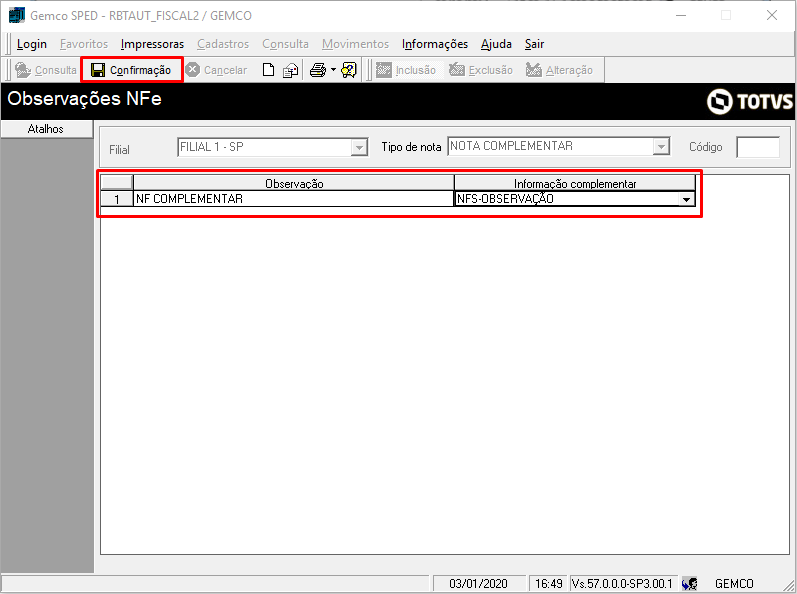The height and width of the screenshot is (594, 797).
Task: Click the version Vs.57.0.0.0-SP3.00.1 status text
Action: 622,583
